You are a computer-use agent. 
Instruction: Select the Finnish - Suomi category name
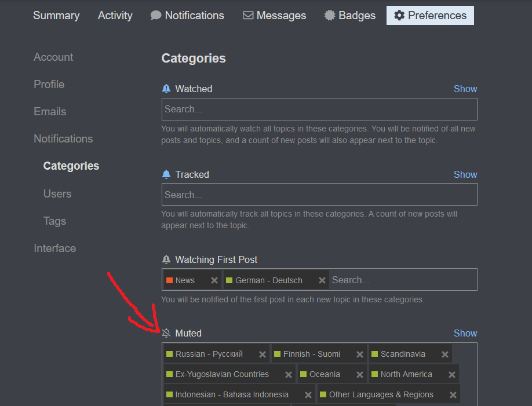tap(312, 354)
